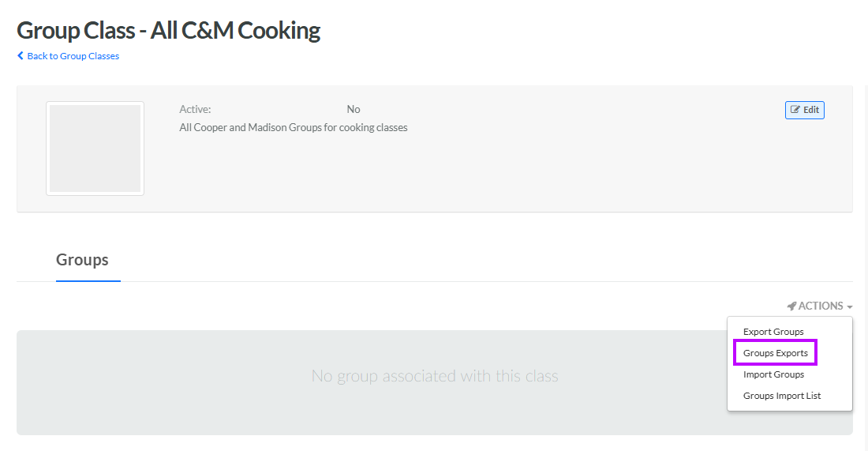Click the Active field label

(x=195, y=109)
